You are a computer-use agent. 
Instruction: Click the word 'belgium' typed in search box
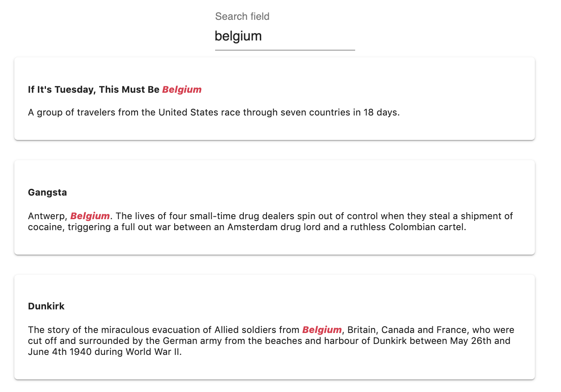[238, 36]
